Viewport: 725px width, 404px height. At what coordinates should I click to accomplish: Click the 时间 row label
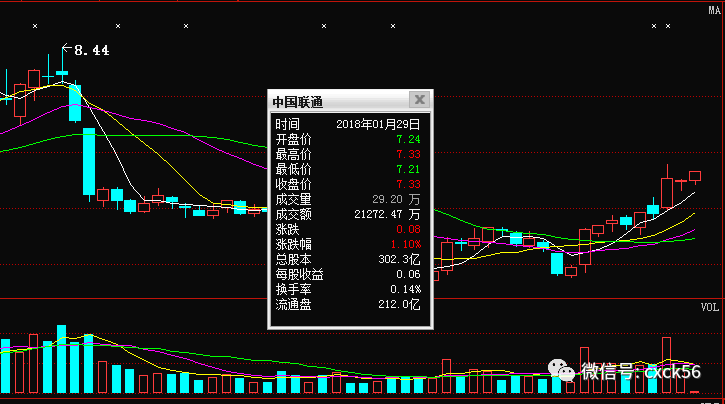287,124
